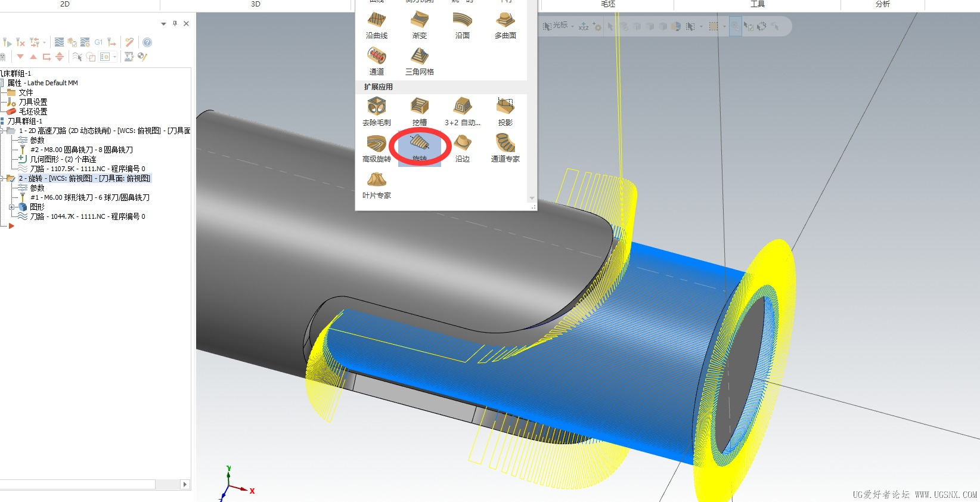Select the 挖槽 pocket toolpath
This screenshot has width=980, height=502.
tap(420, 112)
